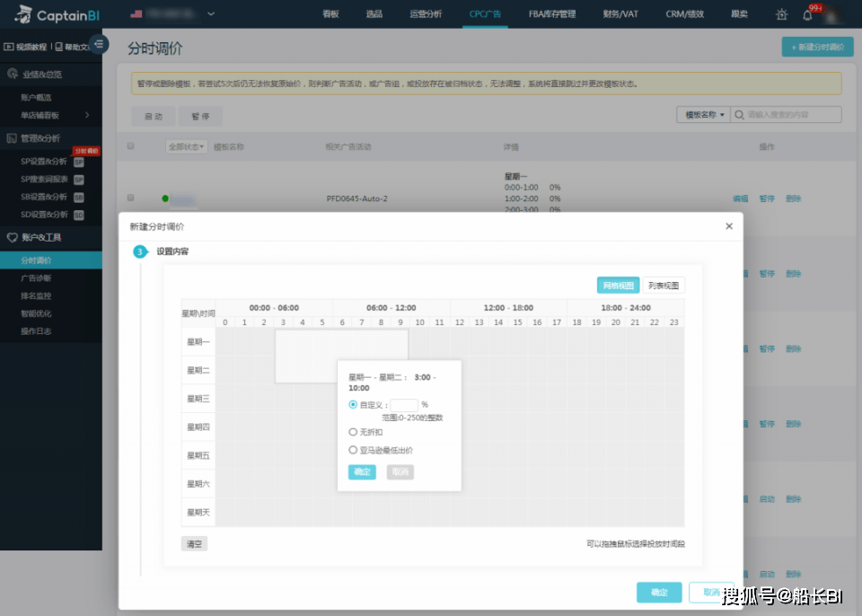Click the 暂停 button above the table
This screenshot has width=862, height=616.
(x=200, y=116)
